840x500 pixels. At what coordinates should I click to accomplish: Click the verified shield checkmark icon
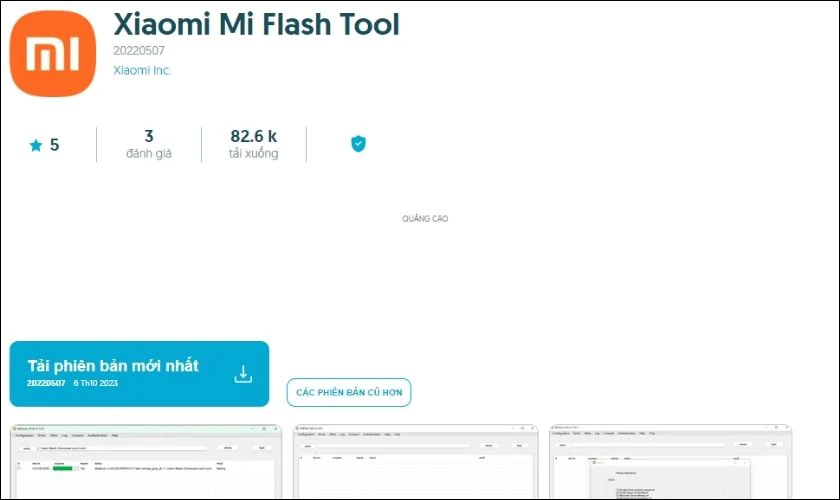coord(358,144)
